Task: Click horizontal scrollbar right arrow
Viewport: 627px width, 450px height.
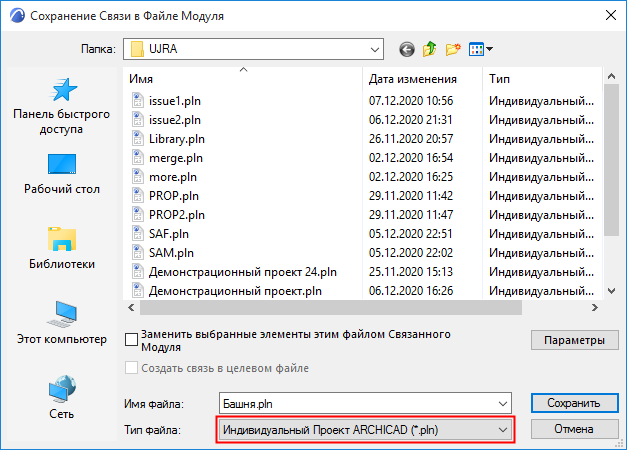Action: coord(595,307)
